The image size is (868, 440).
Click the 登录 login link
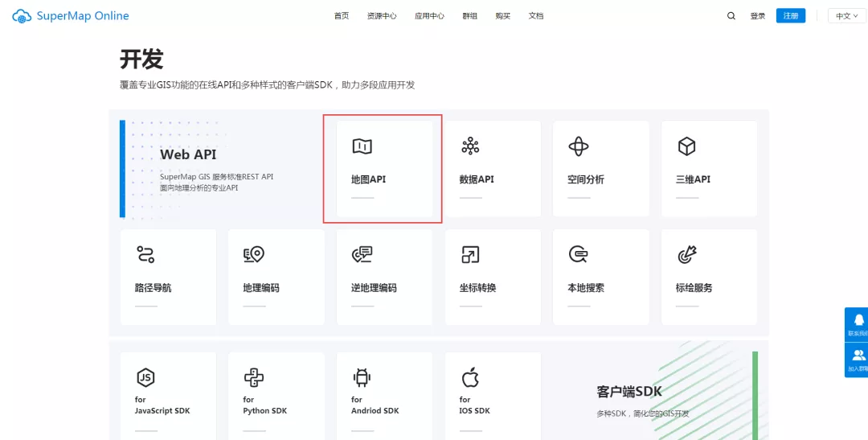[x=758, y=16]
